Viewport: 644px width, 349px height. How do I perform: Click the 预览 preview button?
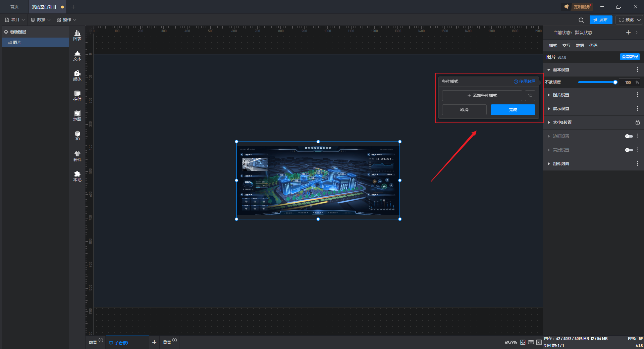coord(626,20)
